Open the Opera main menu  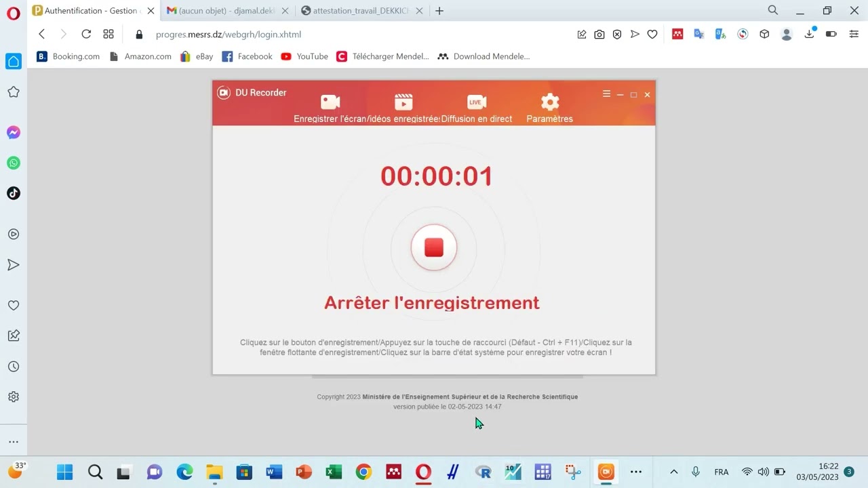point(13,14)
